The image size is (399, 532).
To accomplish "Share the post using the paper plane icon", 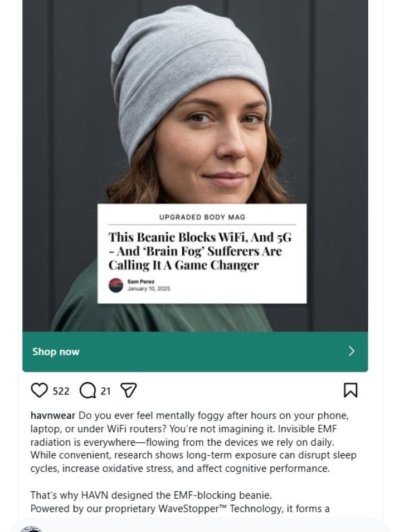I will (x=129, y=390).
